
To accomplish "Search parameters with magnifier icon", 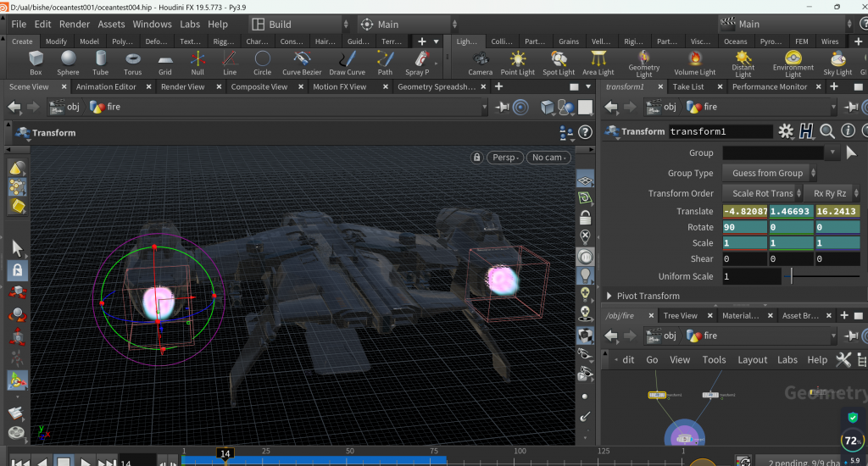I will [827, 131].
